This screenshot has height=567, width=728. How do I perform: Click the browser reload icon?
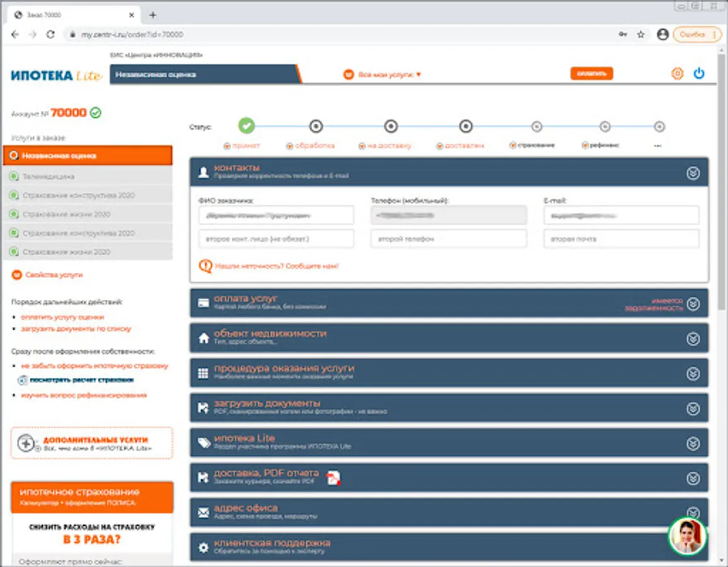50,35
